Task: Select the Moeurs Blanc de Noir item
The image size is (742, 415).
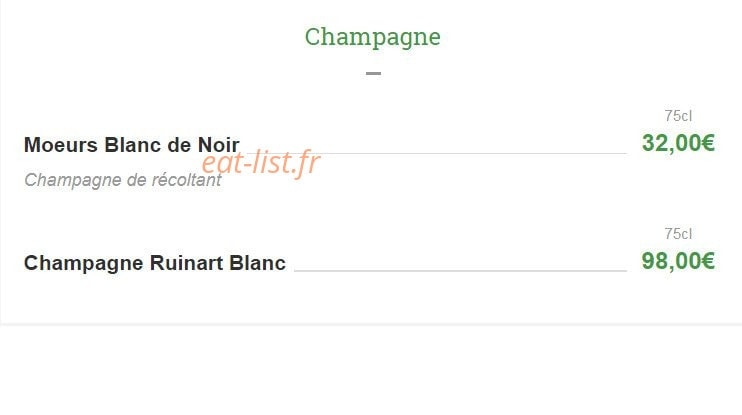Action: click(132, 145)
